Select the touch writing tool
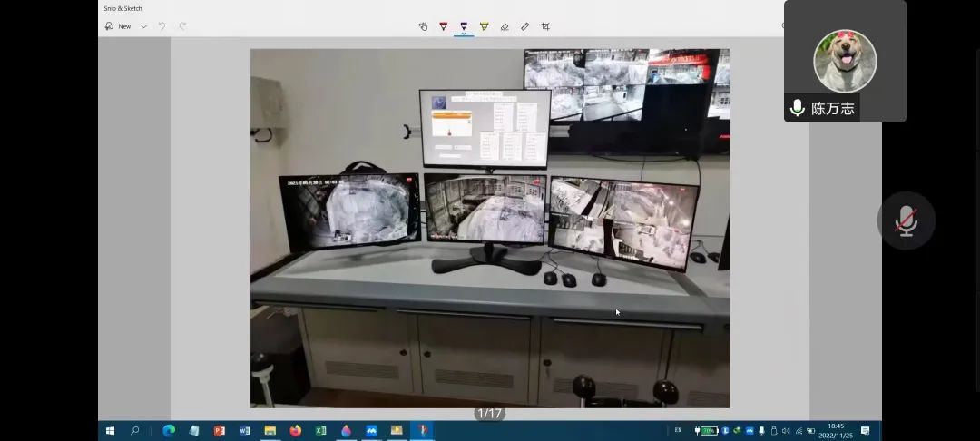Viewport: 980px width, 441px height. click(423, 26)
